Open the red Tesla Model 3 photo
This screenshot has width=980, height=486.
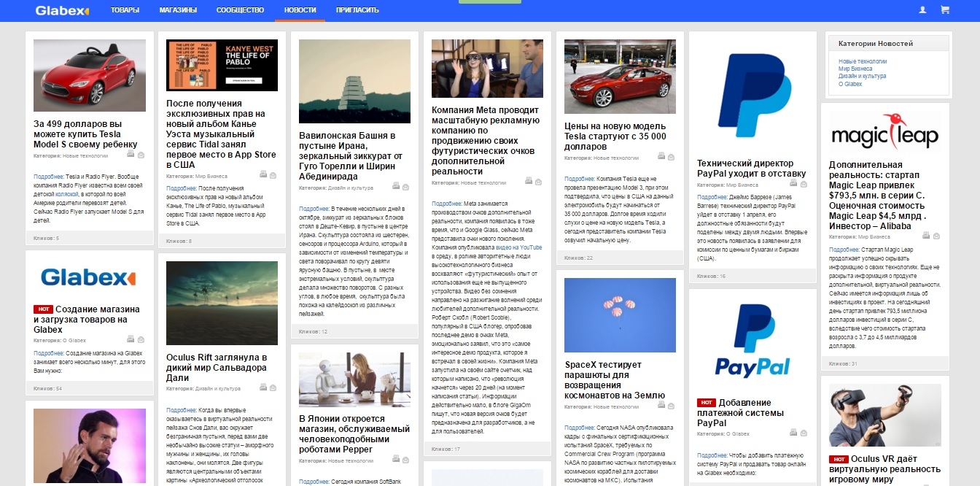[x=620, y=77]
